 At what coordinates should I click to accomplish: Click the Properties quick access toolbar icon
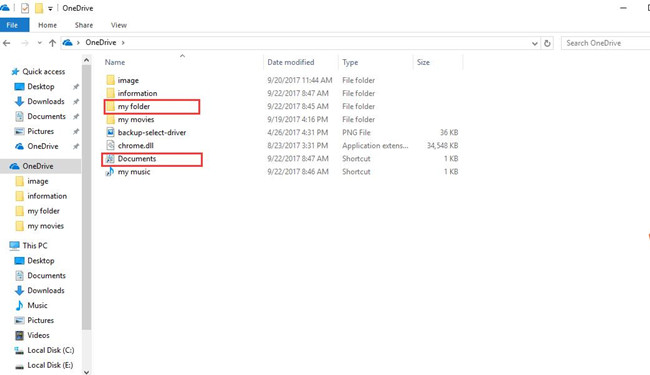coord(25,8)
